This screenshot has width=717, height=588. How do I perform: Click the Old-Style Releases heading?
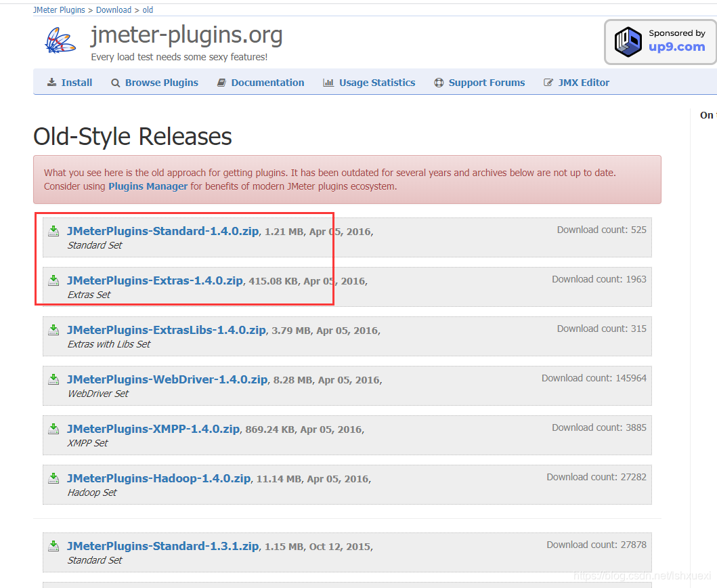[x=133, y=136]
